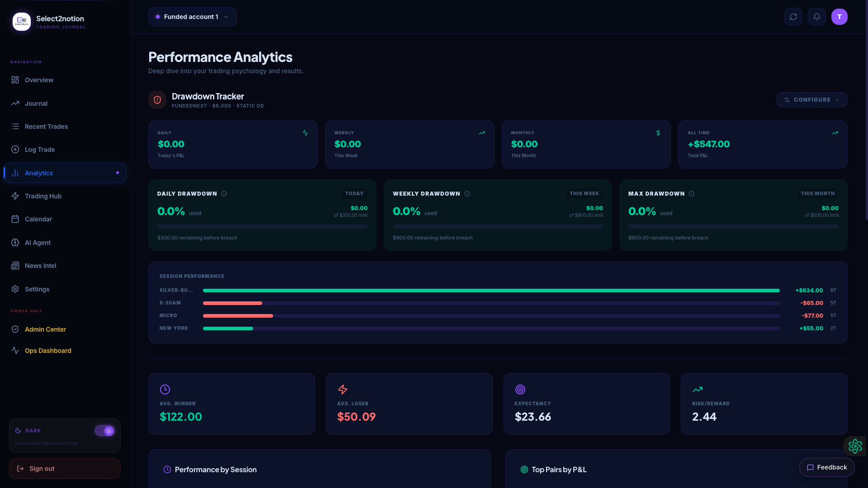Open the notifications bell

coord(816,17)
